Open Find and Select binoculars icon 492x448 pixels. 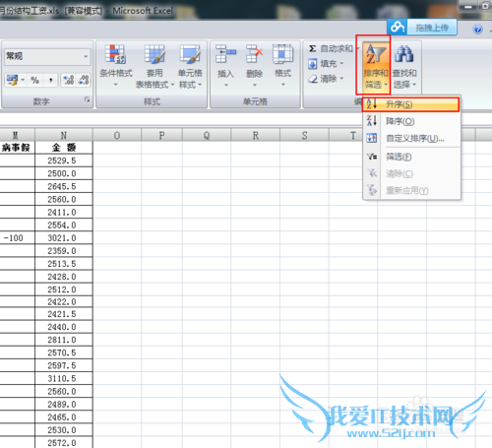(x=404, y=54)
